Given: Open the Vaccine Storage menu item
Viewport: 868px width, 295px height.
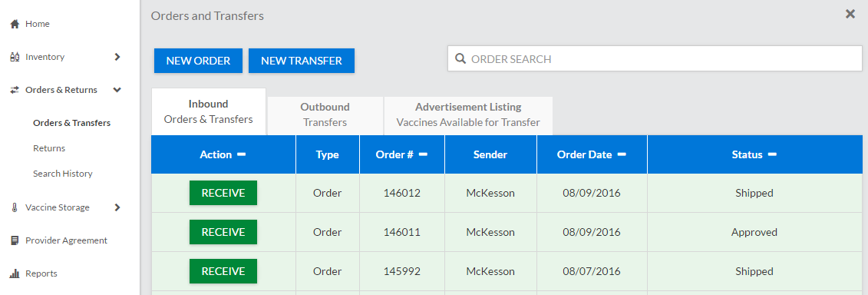Looking at the screenshot, I should [x=57, y=207].
